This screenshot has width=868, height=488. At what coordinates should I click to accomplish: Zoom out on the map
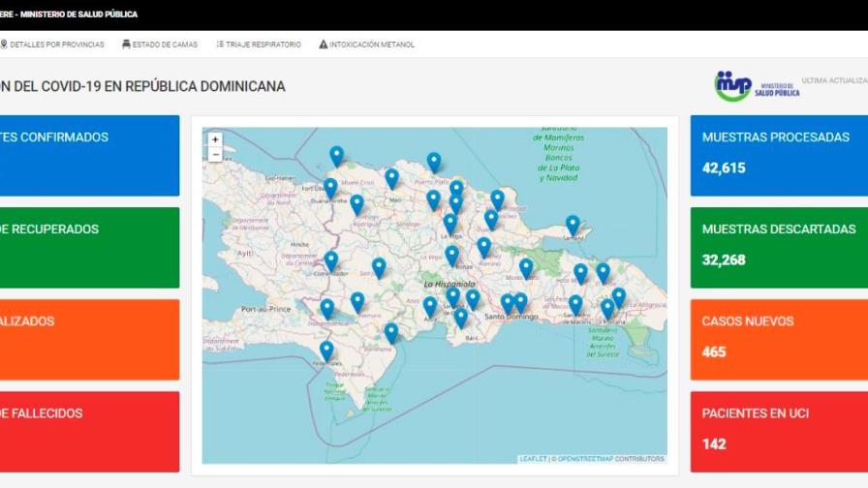click(x=215, y=155)
